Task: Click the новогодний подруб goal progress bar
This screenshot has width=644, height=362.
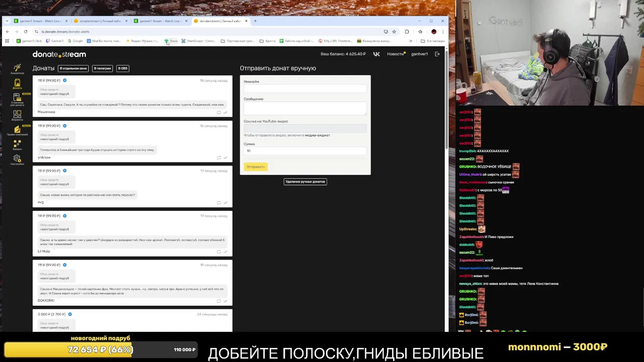Action: click(101, 350)
